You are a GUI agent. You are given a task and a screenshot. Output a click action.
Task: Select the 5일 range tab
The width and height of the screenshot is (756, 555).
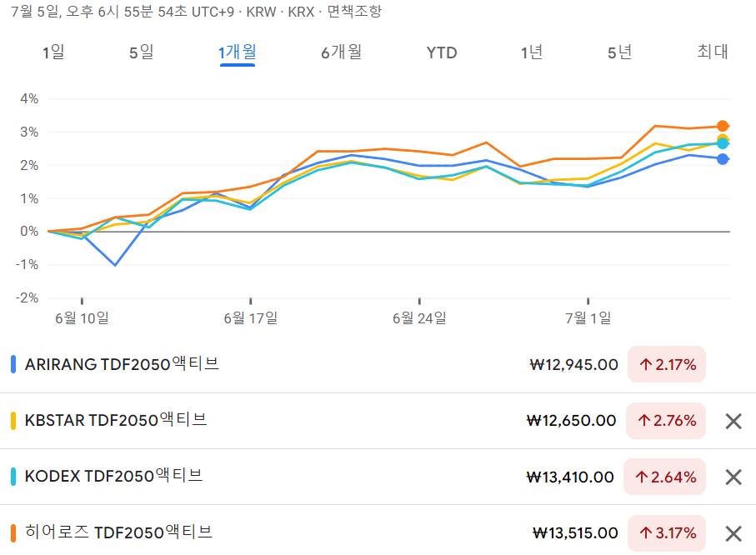pyautogui.click(x=141, y=52)
